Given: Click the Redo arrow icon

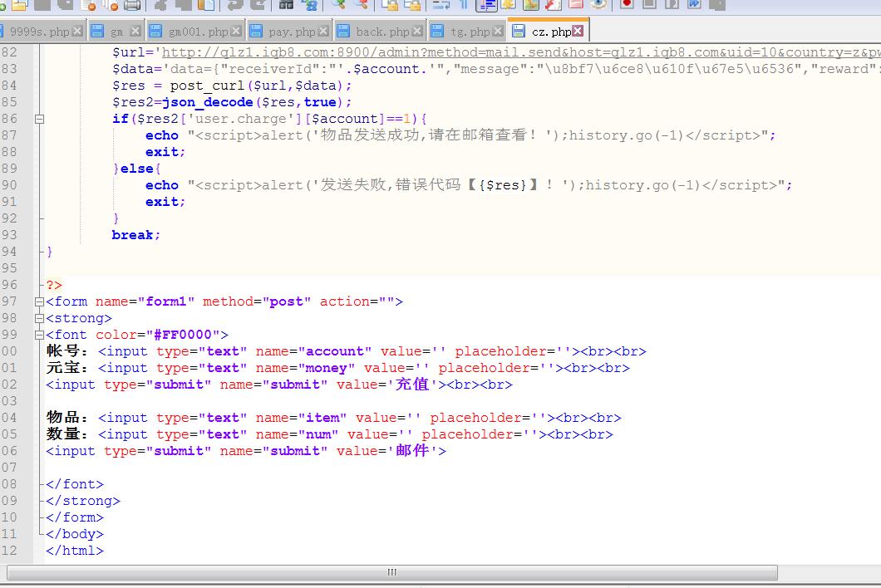Looking at the screenshot, I should point(258,4).
